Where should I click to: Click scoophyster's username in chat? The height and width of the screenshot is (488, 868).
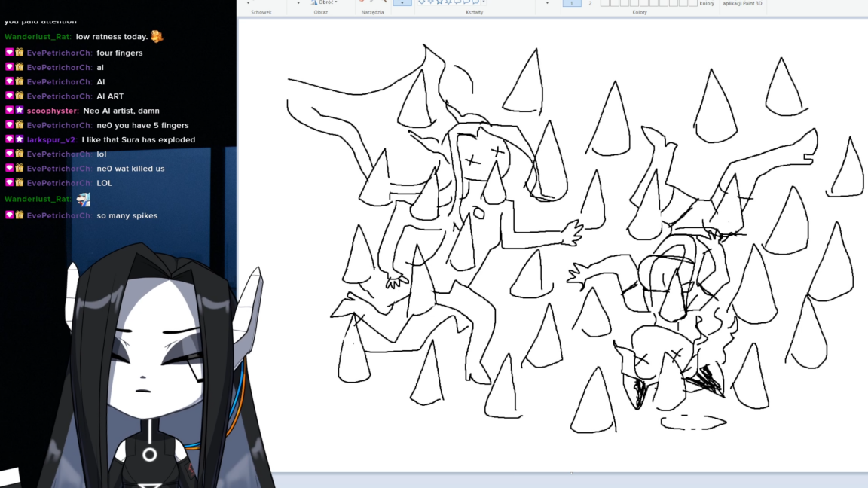pos(52,111)
